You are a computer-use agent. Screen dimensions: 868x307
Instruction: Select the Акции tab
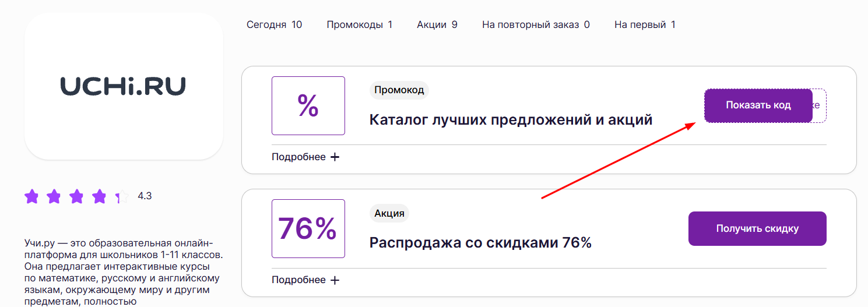437,24
